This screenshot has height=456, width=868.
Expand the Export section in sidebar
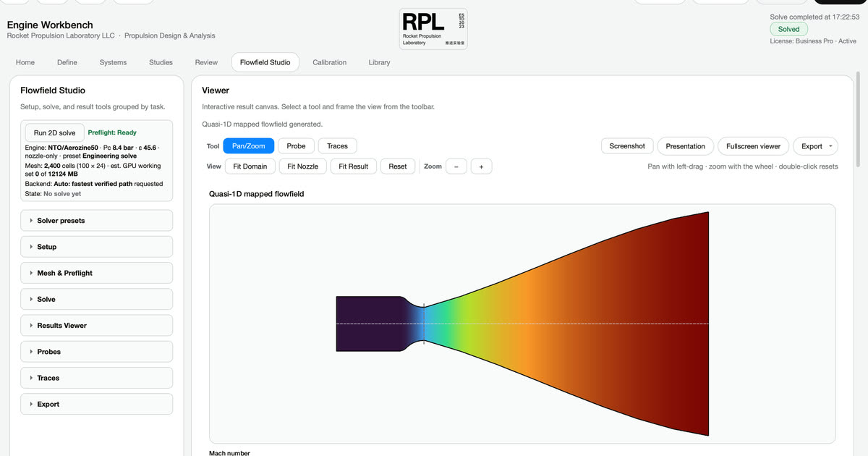(96, 404)
